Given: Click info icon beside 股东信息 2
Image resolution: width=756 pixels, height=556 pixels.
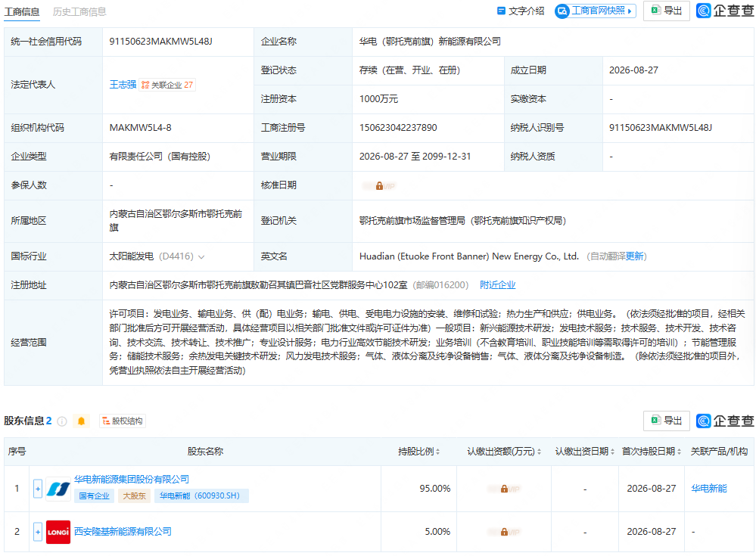Looking at the screenshot, I should tap(62, 421).
